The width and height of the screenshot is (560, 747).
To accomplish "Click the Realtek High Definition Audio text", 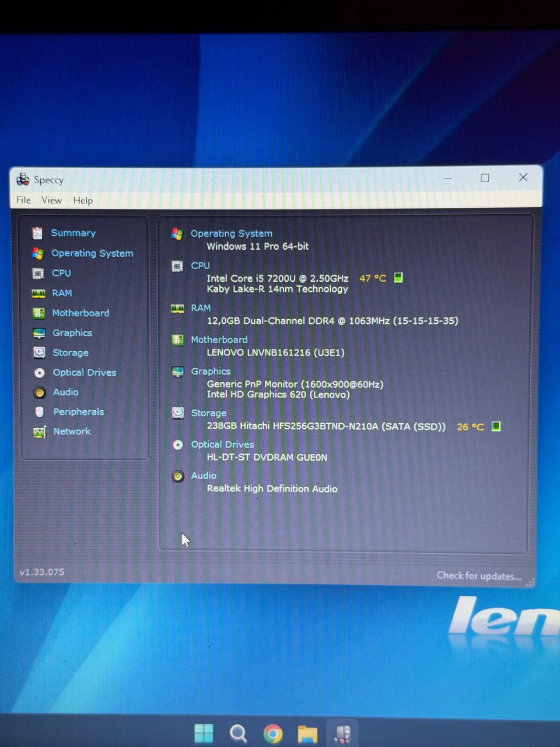I will click(272, 489).
